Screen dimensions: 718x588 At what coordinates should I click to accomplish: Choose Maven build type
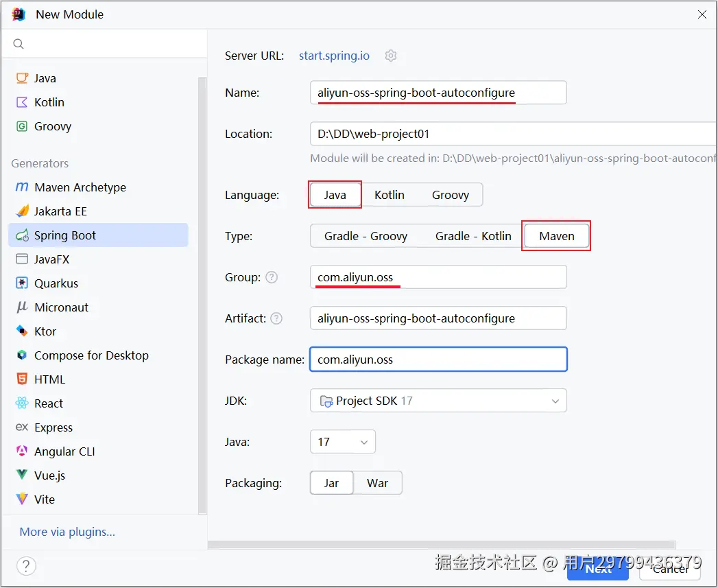pos(556,236)
